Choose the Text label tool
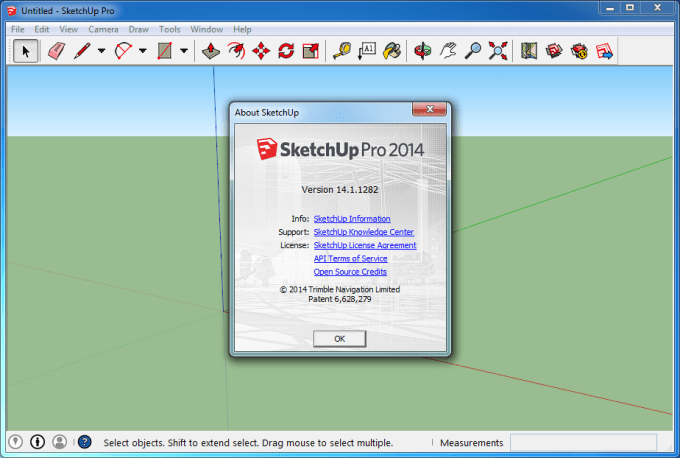The image size is (680, 458). (367, 51)
